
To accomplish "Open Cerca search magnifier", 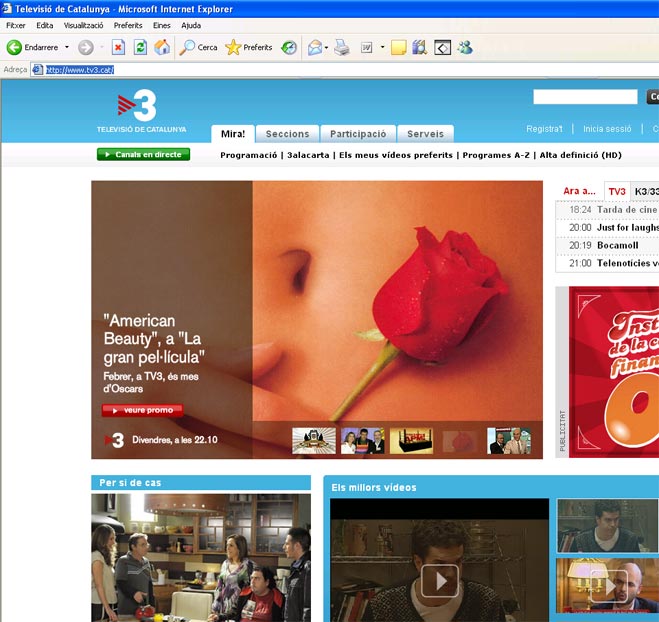I will tap(198, 47).
